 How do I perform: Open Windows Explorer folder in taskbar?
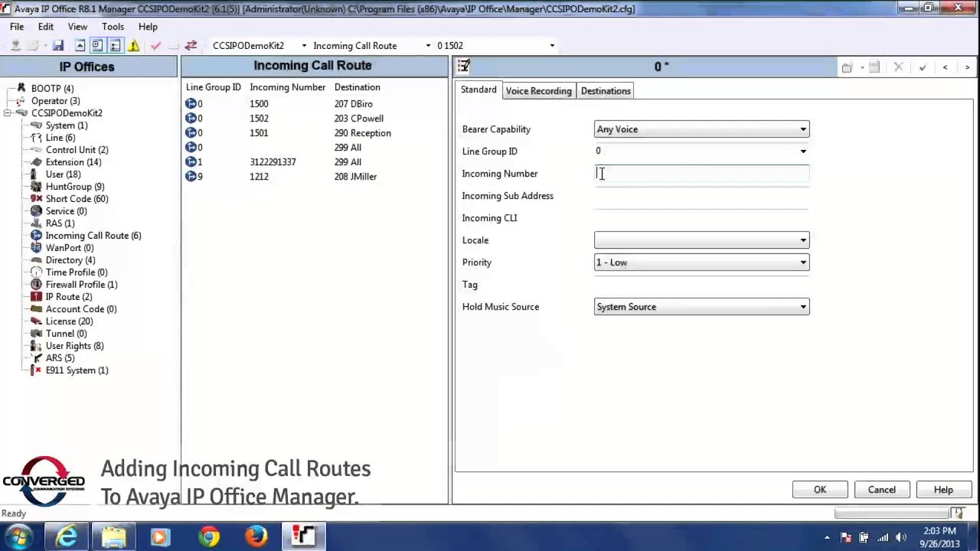[114, 536]
